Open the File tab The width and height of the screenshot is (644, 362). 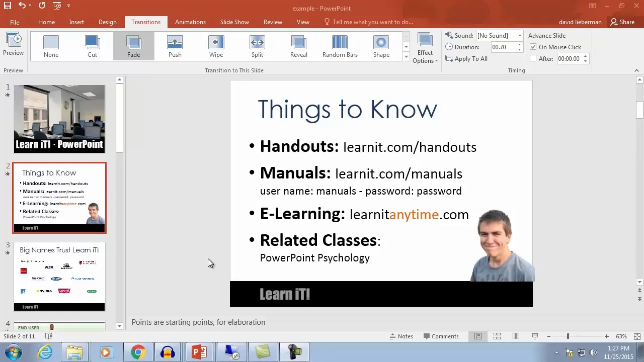click(15, 22)
